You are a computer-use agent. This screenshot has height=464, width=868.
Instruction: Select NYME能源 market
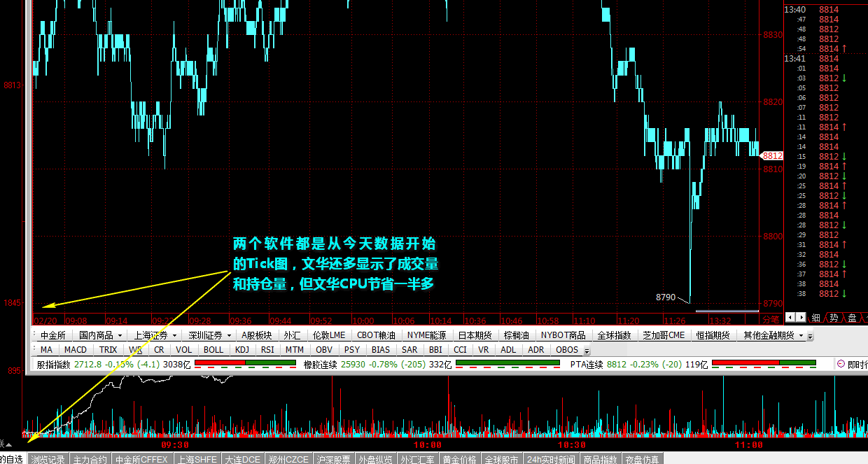tap(427, 336)
